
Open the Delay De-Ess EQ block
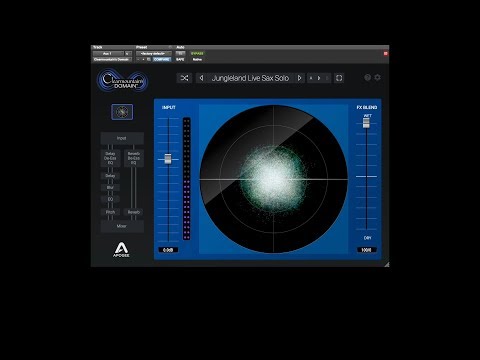coord(110,158)
